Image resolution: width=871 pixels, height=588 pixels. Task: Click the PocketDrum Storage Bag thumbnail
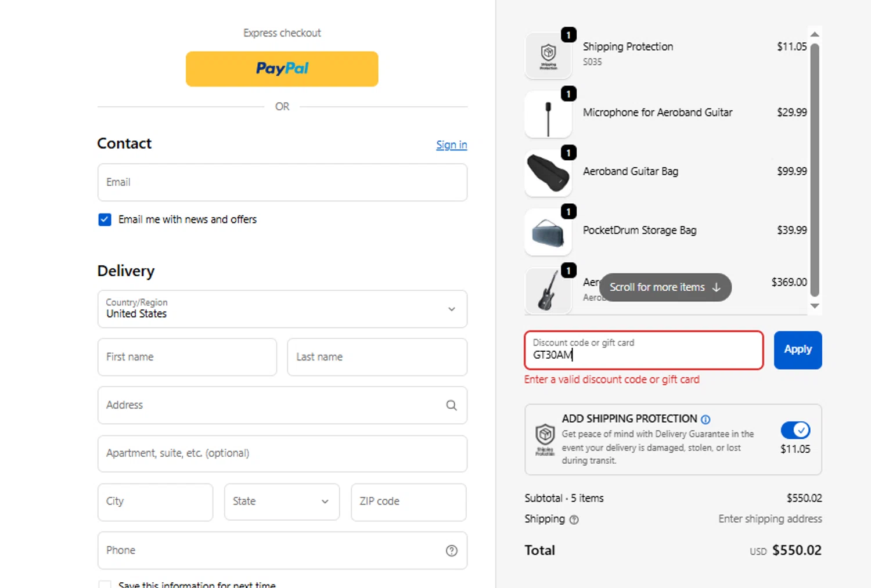(x=548, y=232)
